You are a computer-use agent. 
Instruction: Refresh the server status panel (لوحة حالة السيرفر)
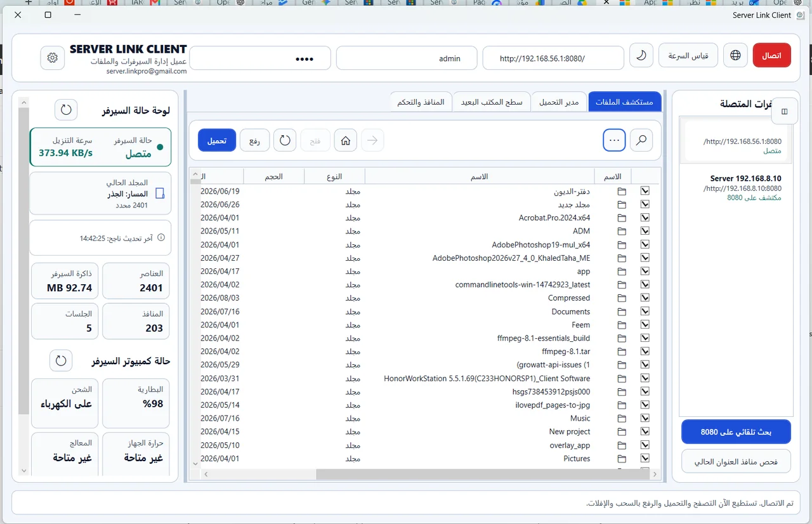click(x=66, y=110)
